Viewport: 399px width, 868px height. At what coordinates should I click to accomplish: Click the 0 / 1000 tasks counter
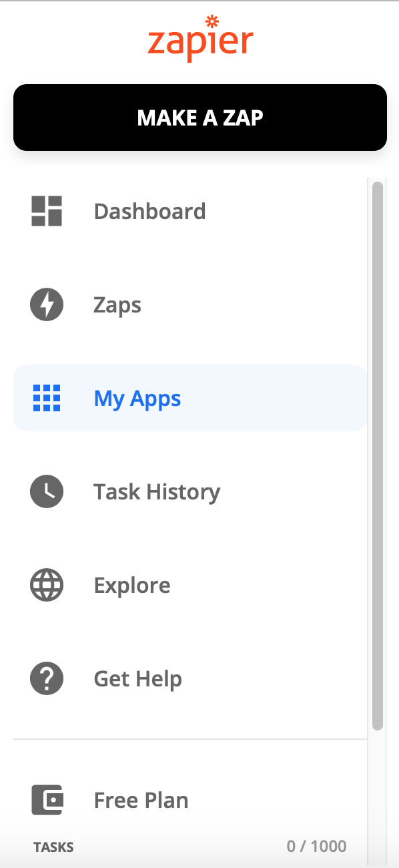[x=317, y=847]
